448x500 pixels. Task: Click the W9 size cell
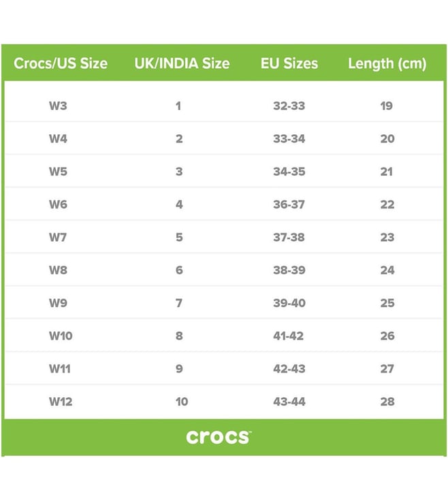[58, 303]
